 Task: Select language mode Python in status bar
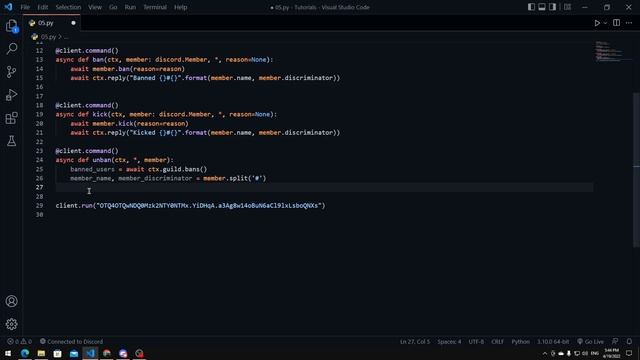tap(520, 342)
